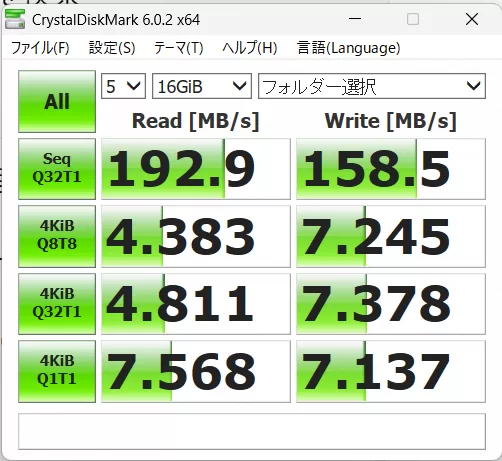Start the Seq Q32T1 test
Image resolution: width=502 pixels, height=461 pixels.
57,169
